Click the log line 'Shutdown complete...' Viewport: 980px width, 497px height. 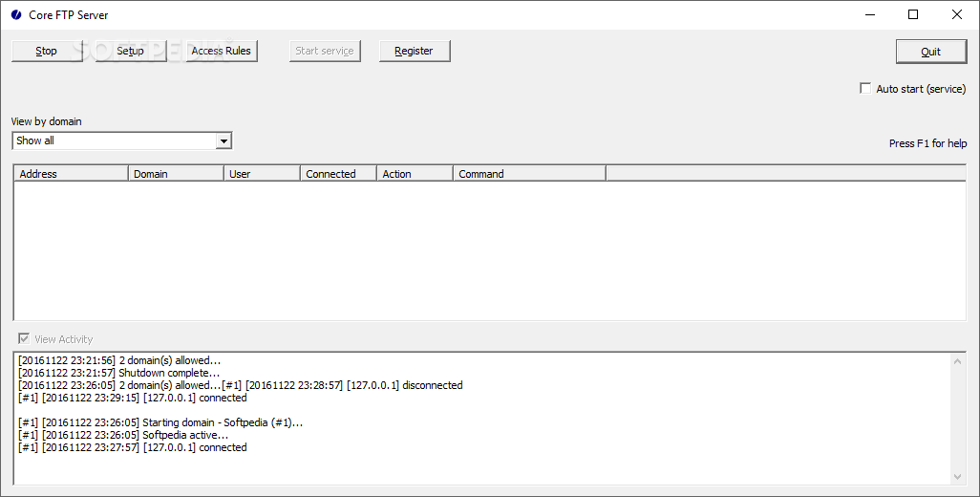[x=119, y=373]
